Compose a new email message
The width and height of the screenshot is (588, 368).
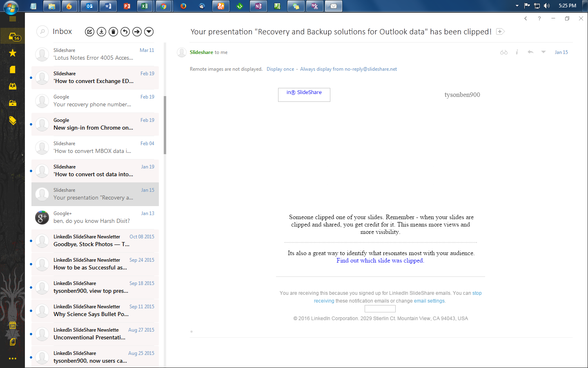pos(89,31)
